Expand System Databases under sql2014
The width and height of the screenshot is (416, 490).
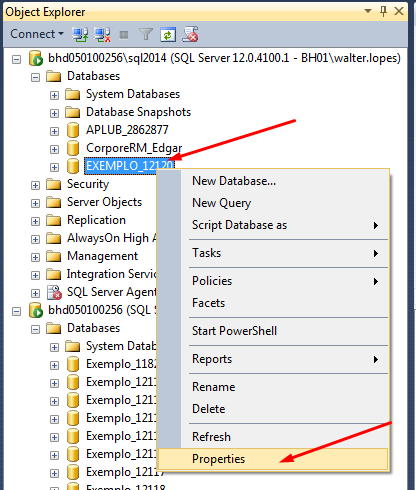tap(54, 96)
